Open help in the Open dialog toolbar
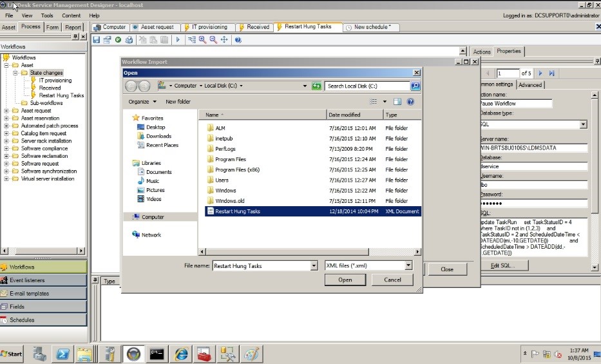This screenshot has width=601, height=364. click(410, 102)
